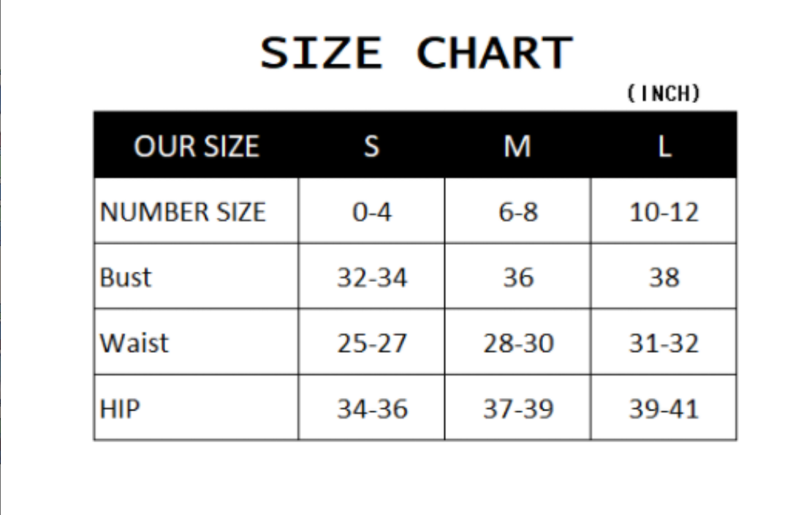Select the 31-32 waist cell
The image size is (812, 515).
[x=664, y=343]
